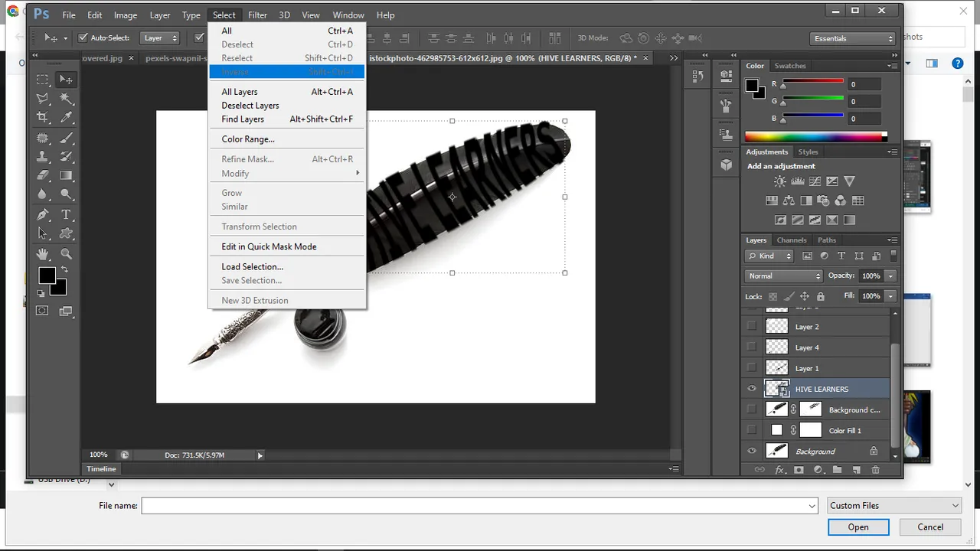Viewport: 980px width, 551px height.
Task: Show Background copy layer visibility
Action: point(752,409)
